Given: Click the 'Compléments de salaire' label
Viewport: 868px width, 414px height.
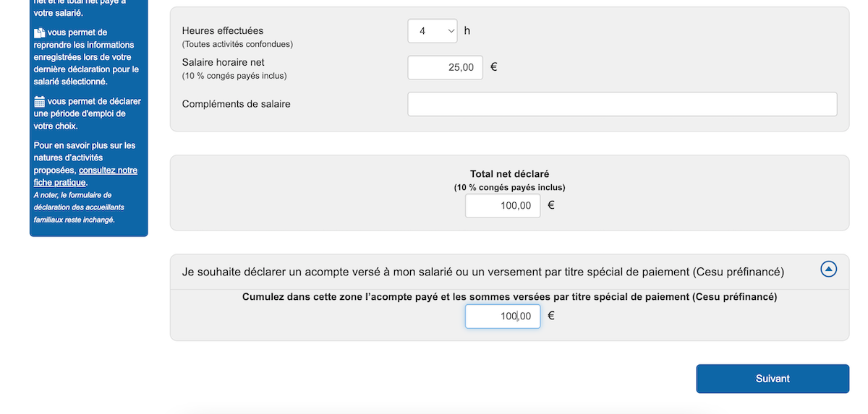Looking at the screenshot, I should coord(236,104).
